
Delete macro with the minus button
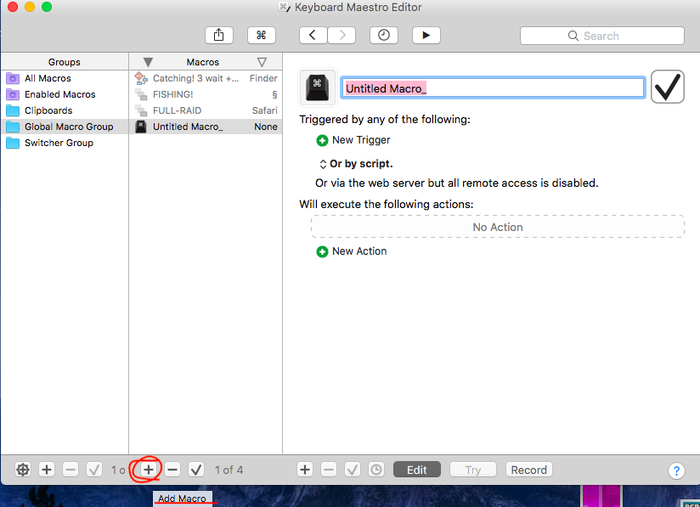click(172, 470)
